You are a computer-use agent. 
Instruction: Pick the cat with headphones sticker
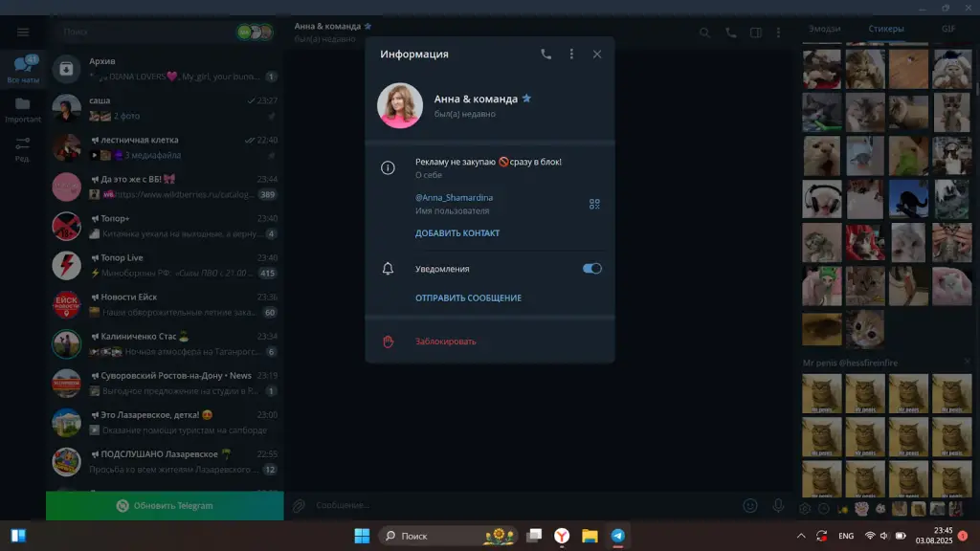(822, 199)
